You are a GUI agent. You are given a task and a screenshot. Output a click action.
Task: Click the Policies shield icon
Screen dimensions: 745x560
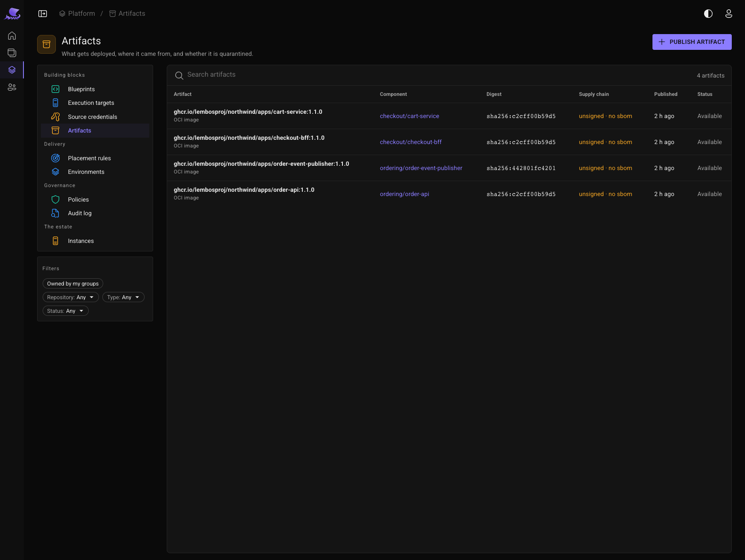(55, 199)
